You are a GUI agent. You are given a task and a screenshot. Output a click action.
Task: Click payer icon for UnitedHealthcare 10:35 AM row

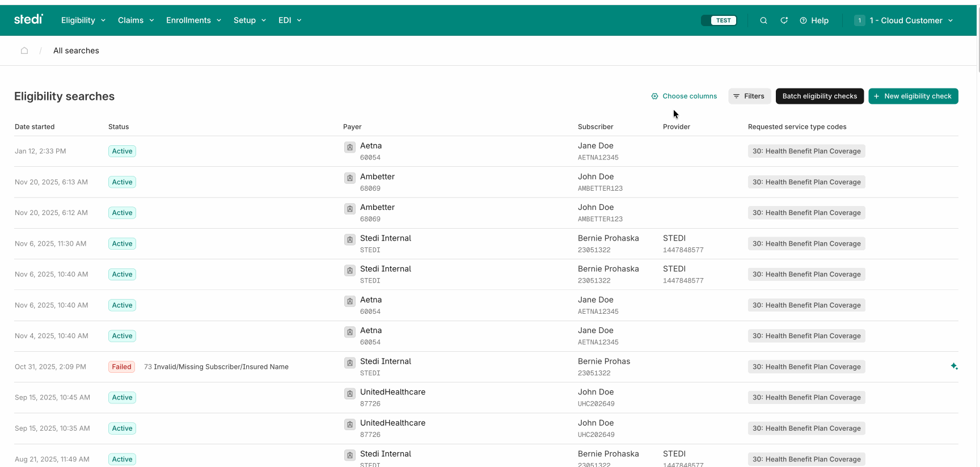350,424
